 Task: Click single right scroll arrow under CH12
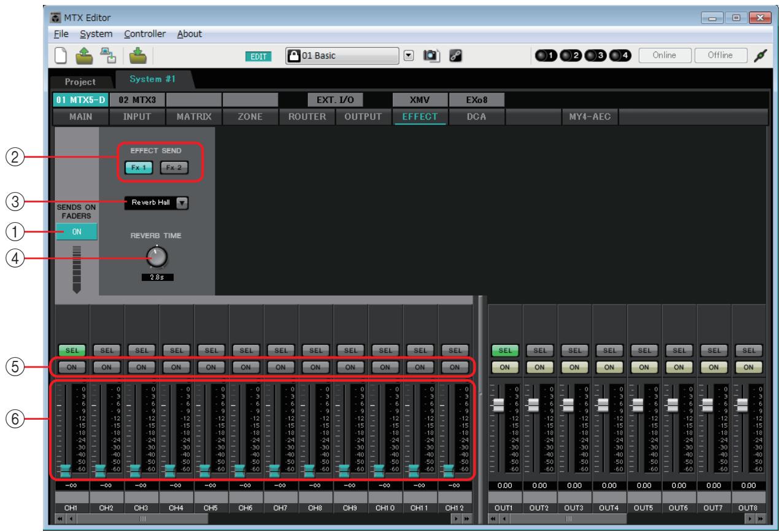[456, 519]
